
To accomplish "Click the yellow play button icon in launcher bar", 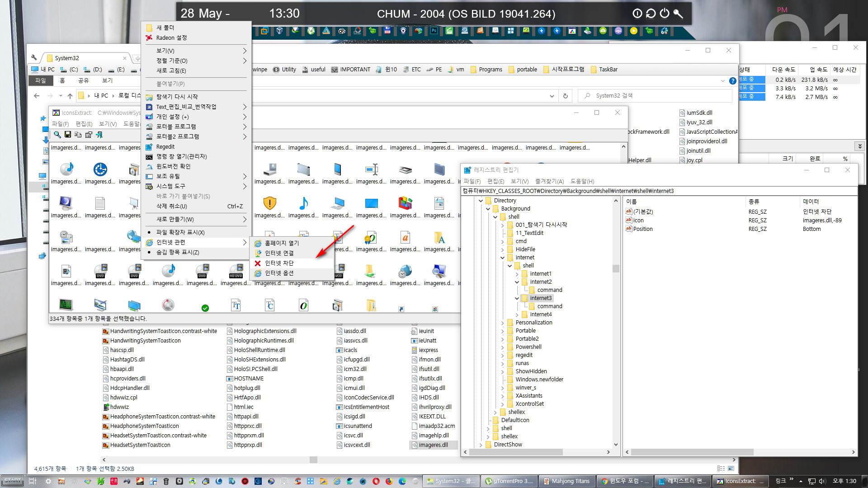I will [634, 31].
